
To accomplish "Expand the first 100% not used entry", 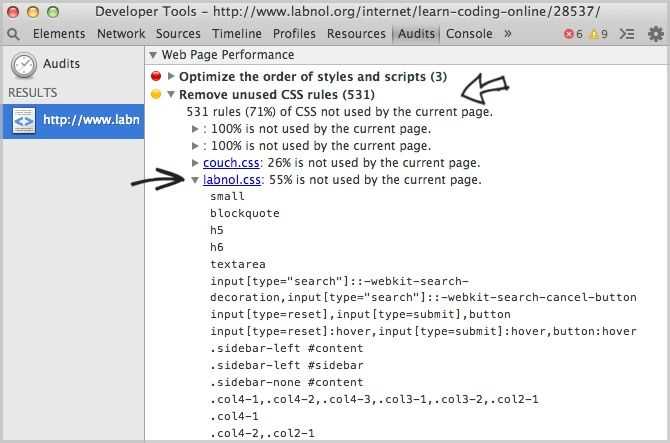I will 195,129.
